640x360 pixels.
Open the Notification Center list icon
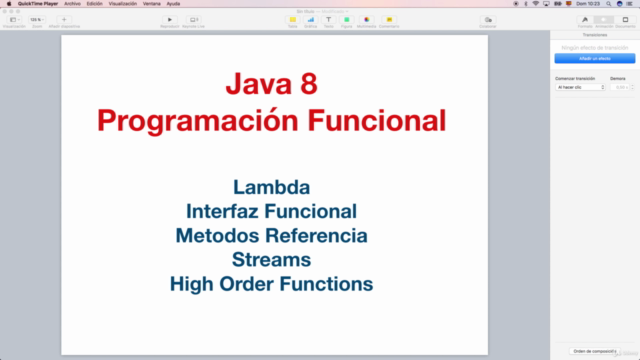coord(630,4)
